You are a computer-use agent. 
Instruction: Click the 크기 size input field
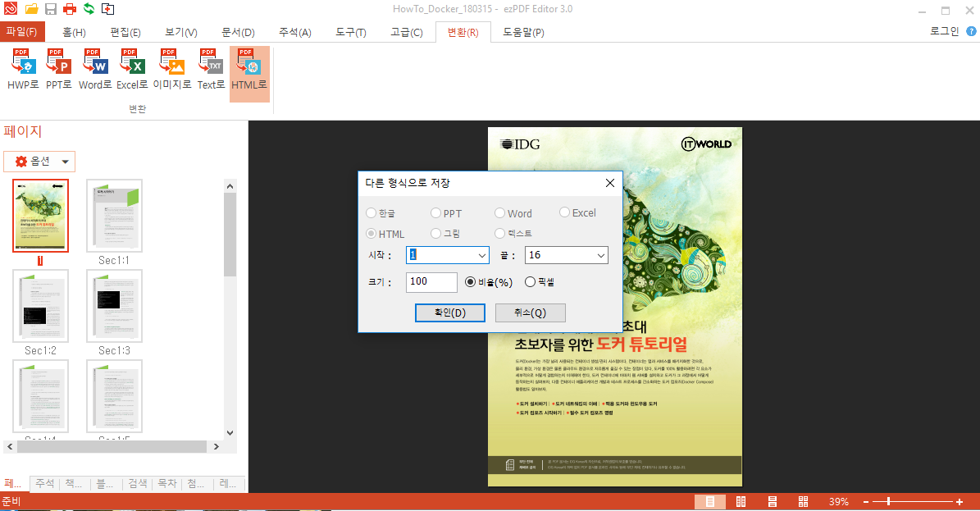coord(431,282)
